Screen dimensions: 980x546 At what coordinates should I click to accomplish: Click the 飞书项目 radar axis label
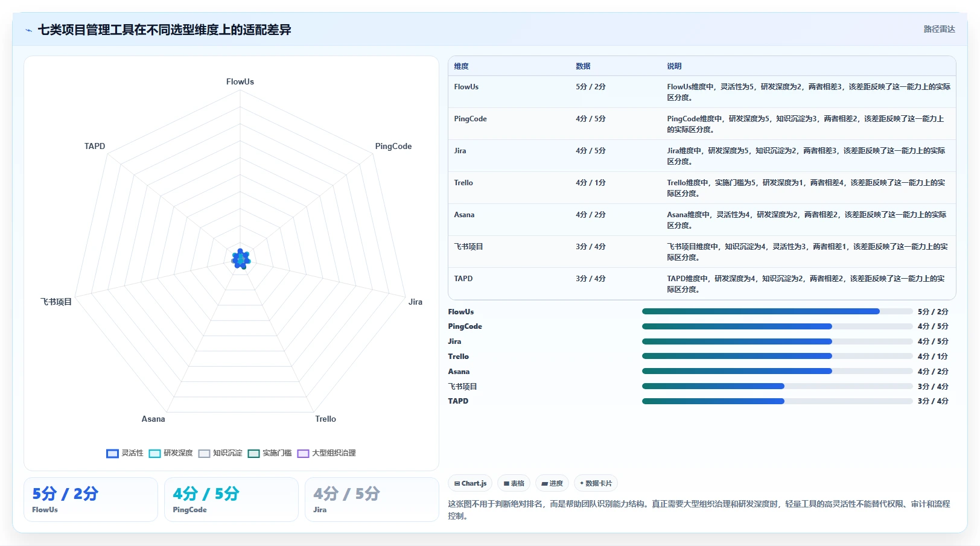tap(56, 302)
